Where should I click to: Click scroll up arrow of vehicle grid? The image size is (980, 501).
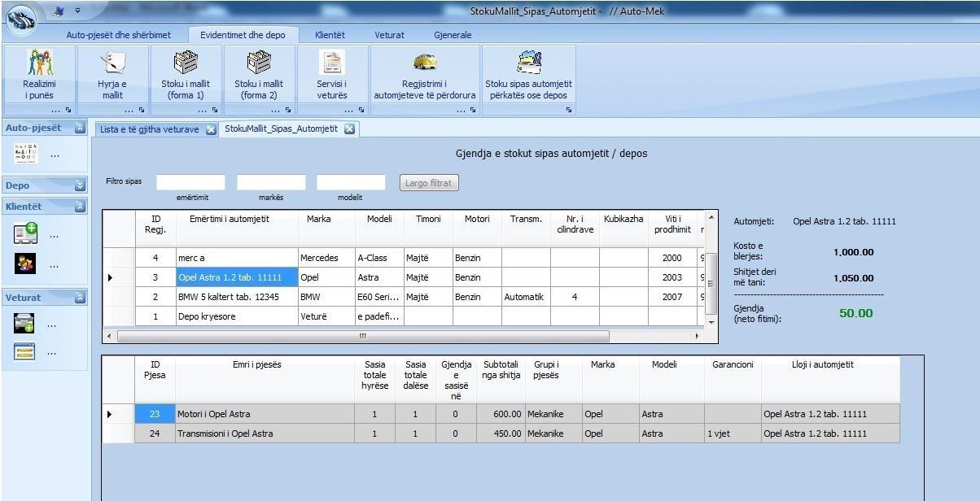pos(710,217)
